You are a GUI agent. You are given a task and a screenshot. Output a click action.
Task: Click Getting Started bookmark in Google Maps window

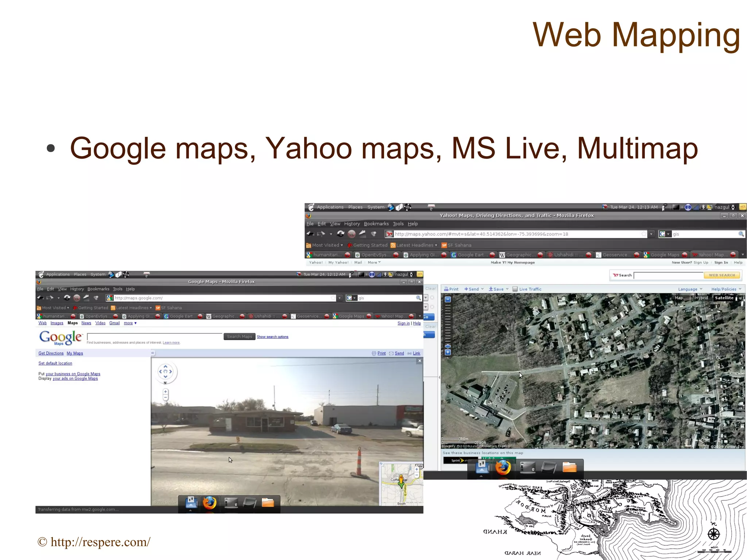pos(90,308)
